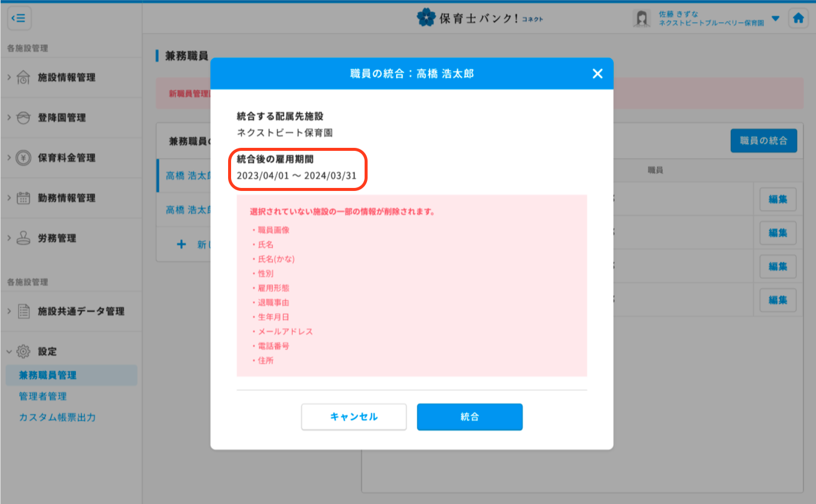Screen dimensions: 816x504
Task: Select 兼務職員管理 in the sidebar
Action: click(47, 375)
